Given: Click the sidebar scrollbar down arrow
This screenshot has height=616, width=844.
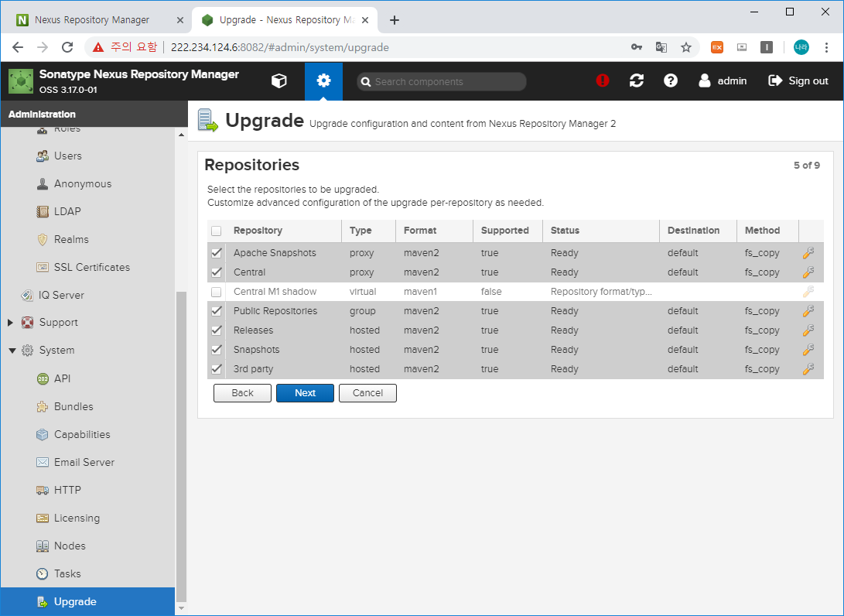Looking at the screenshot, I should [181, 608].
